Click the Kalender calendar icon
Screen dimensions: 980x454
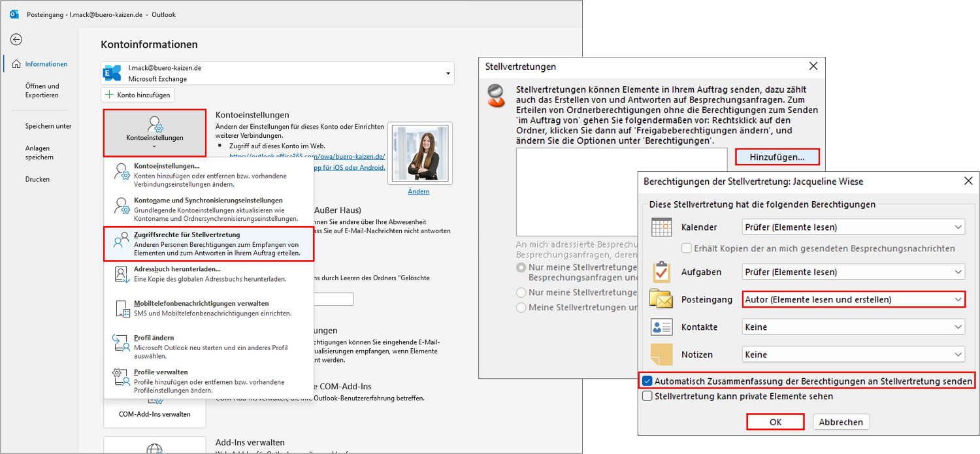tap(662, 227)
